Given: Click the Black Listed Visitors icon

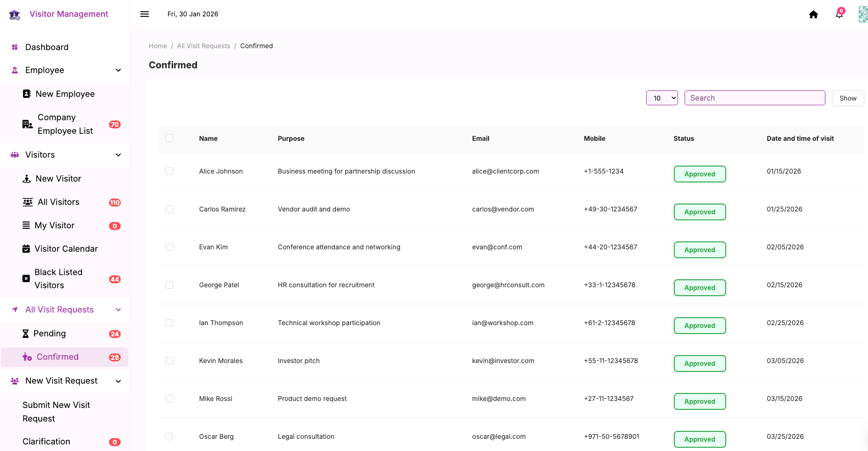Looking at the screenshot, I should pyautogui.click(x=26, y=279).
